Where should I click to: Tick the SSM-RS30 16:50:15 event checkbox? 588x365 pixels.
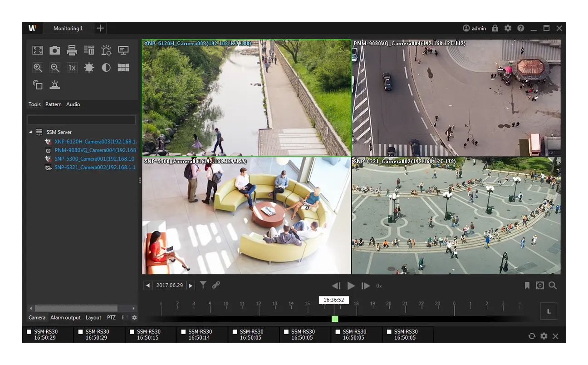[132, 332]
